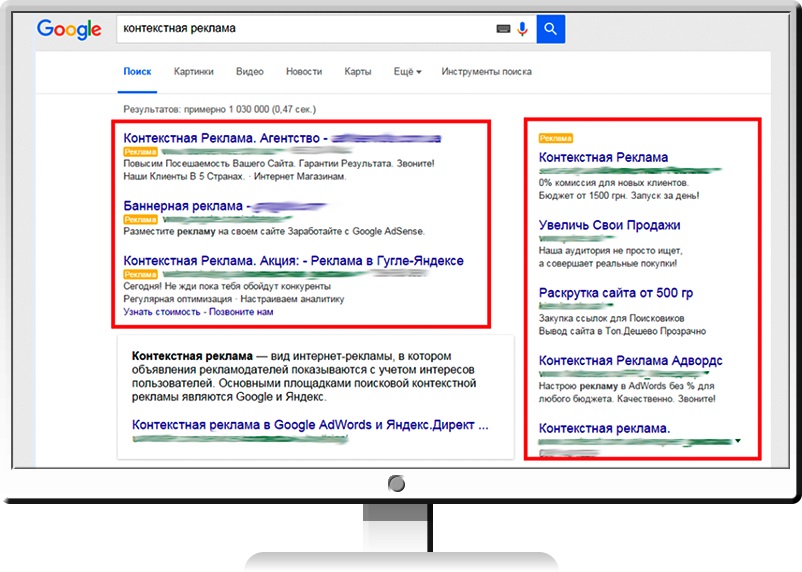Click the blue search magnifier button
The height and width of the screenshot is (572, 802).
point(550,29)
